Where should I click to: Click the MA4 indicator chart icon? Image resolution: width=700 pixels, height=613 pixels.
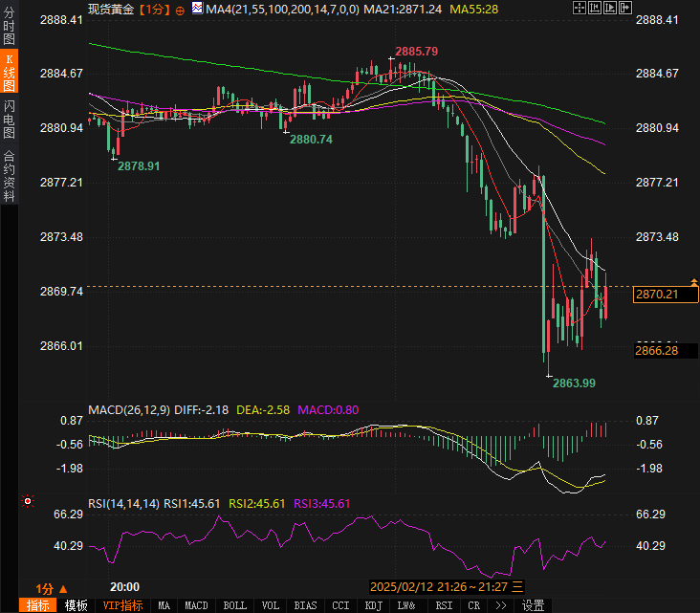click(x=197, y=8)
